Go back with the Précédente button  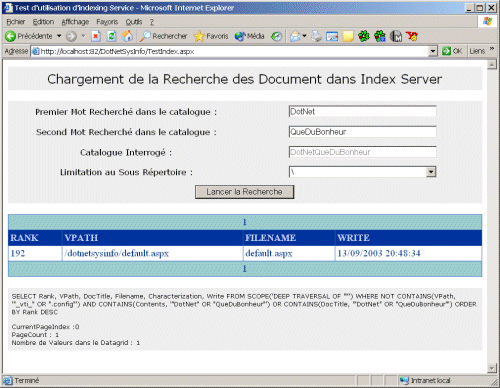[x=29, y=36]
